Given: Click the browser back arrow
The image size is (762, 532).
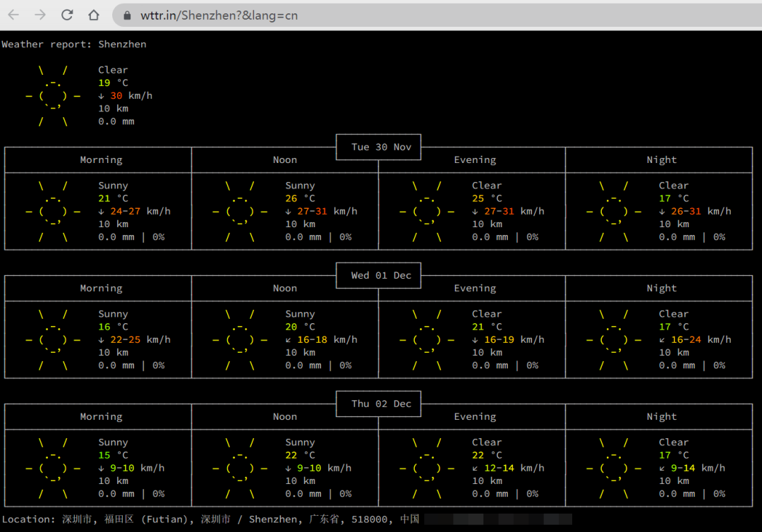Looking at the screenshot, I should click(x=13, y=15).
